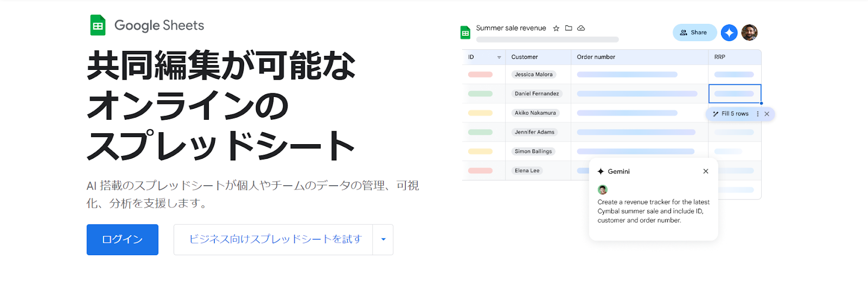Close the Gemini panel
Image resolution: width=868 pixels, height=285 pixels.
coord(706,171)
